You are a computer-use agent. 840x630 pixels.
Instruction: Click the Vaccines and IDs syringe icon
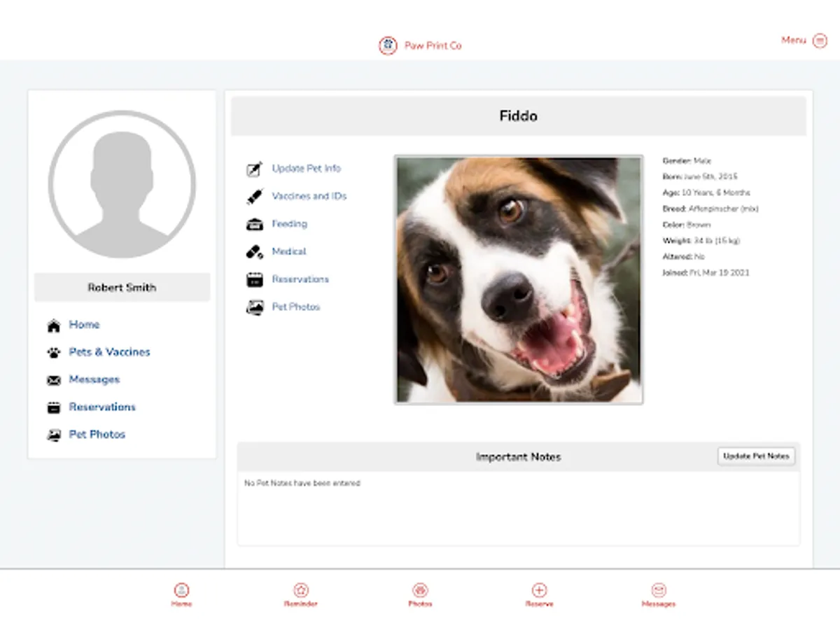click(x=254, y=196)
